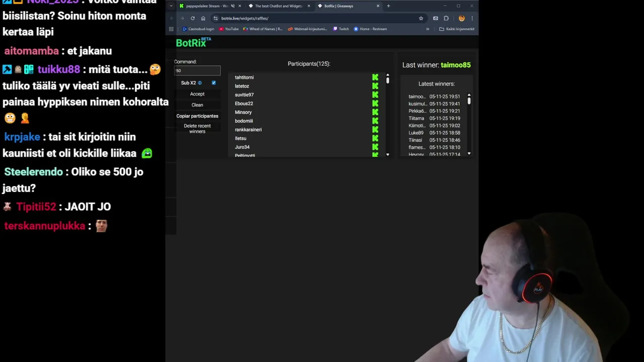Click the Kick icon beside rankkaraineri
The height and width of the screenshot is (362, 644).
[375, 130]
